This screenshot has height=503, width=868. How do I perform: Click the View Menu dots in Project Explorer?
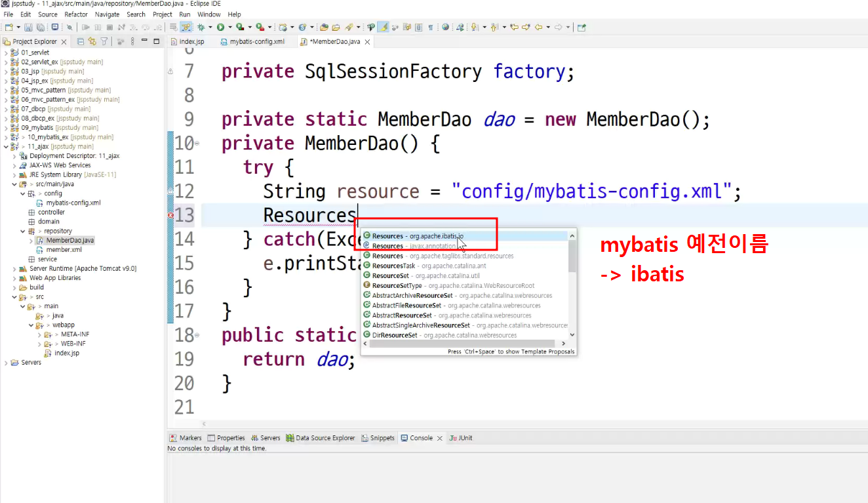132,41
